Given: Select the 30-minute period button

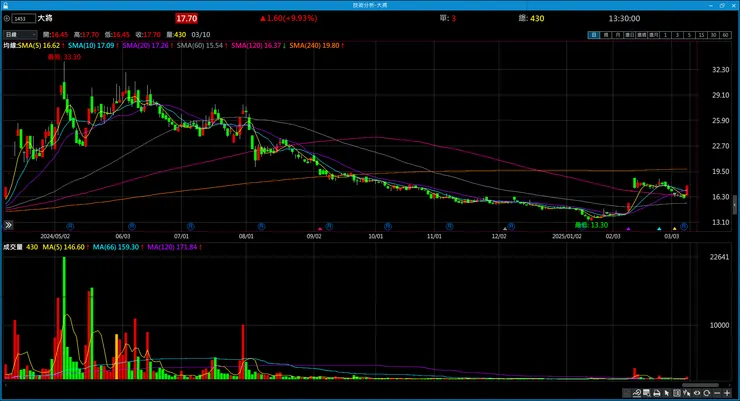Looking at the screenshot, I should [713, 35].
